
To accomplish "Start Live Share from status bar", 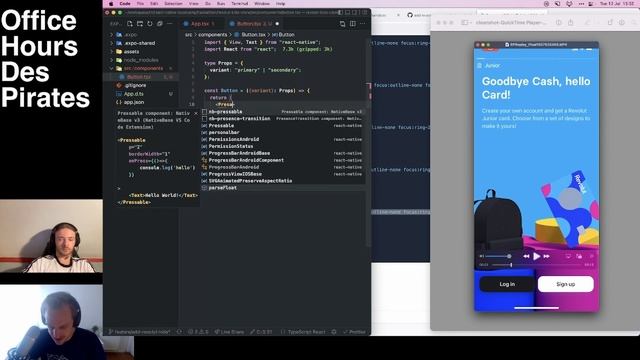I will pyautogui.click(x=229, y=332).
